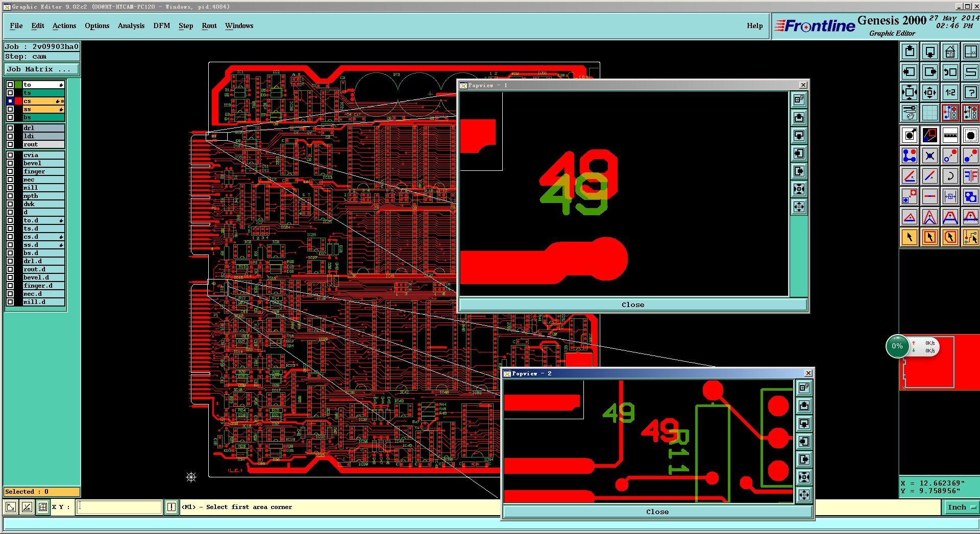The height and width of the screenshot is (534, 980).
Task: Toggle the checkbox for layer rout
Action: click(10, 144)
